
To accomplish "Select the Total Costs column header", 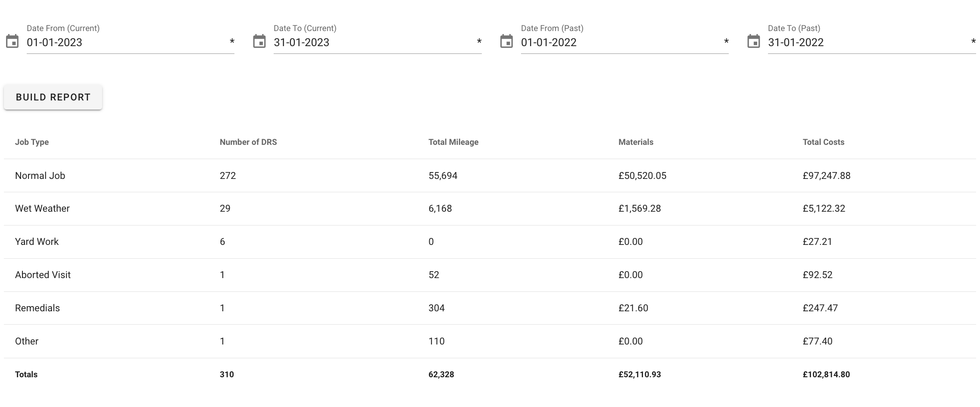I will tap(823, 142).
